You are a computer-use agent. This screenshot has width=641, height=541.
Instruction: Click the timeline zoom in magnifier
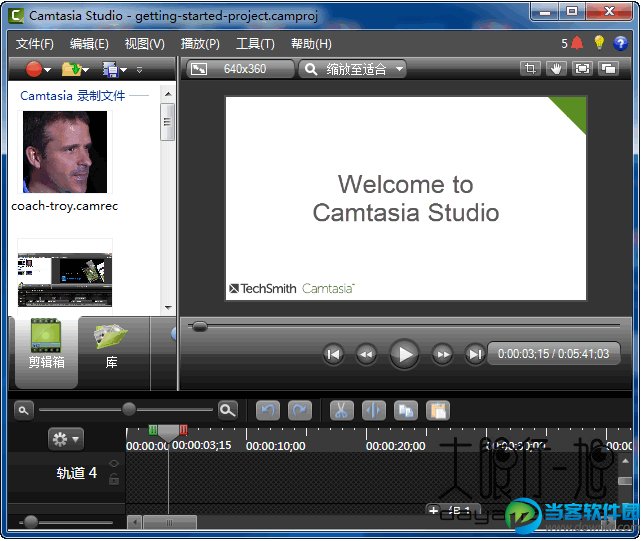point(228,410)
